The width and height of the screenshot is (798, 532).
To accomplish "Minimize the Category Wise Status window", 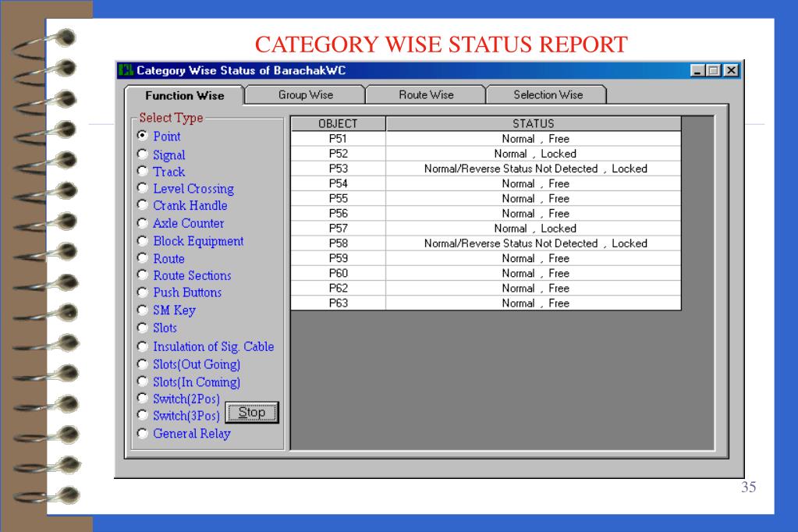I will (697, 71).
